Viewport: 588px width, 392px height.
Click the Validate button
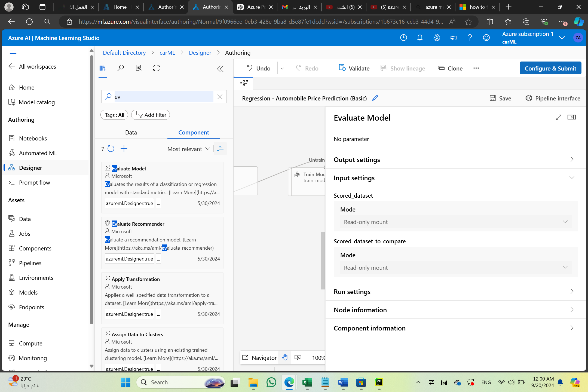354,68
